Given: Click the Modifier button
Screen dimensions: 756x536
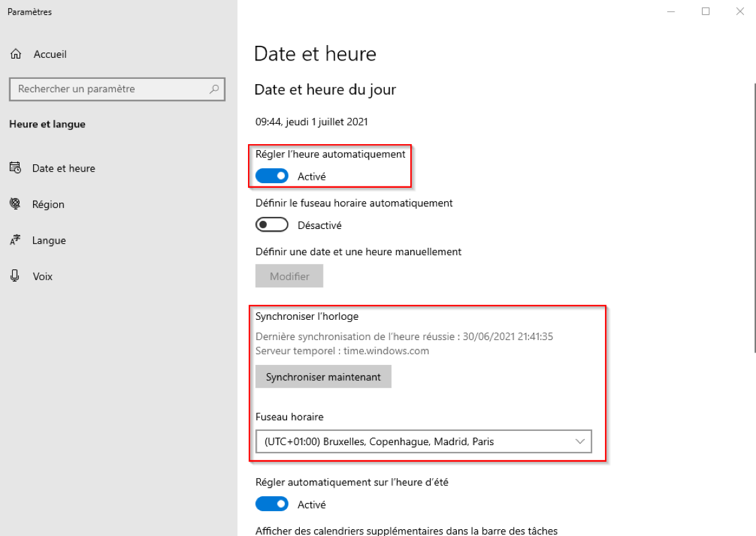Looking at the screenshot, I should point(289,276).
